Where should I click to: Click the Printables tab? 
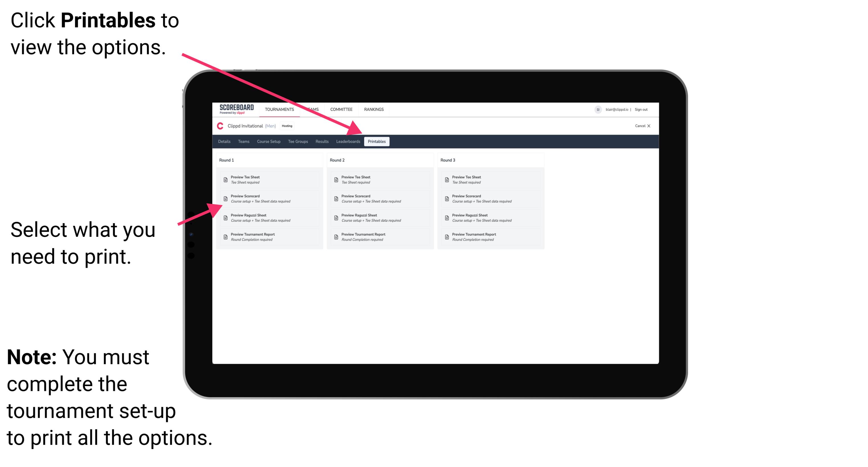(x=376, y=142)
